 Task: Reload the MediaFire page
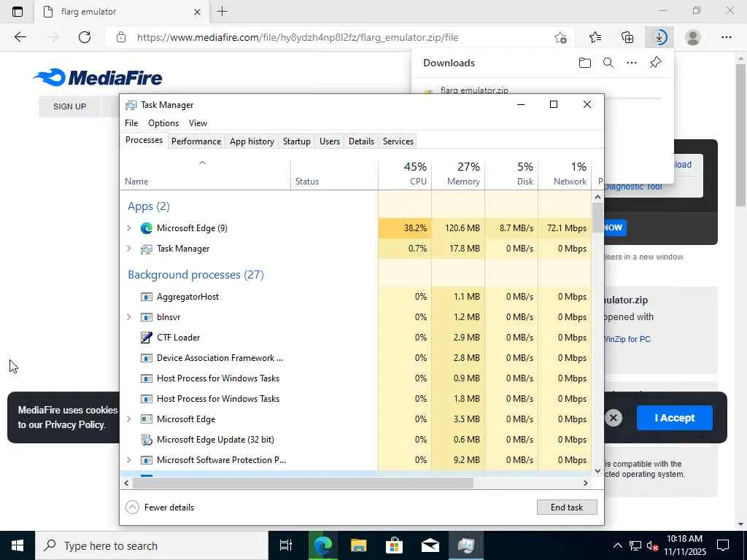pyautogui.click(x=85, y=37)
